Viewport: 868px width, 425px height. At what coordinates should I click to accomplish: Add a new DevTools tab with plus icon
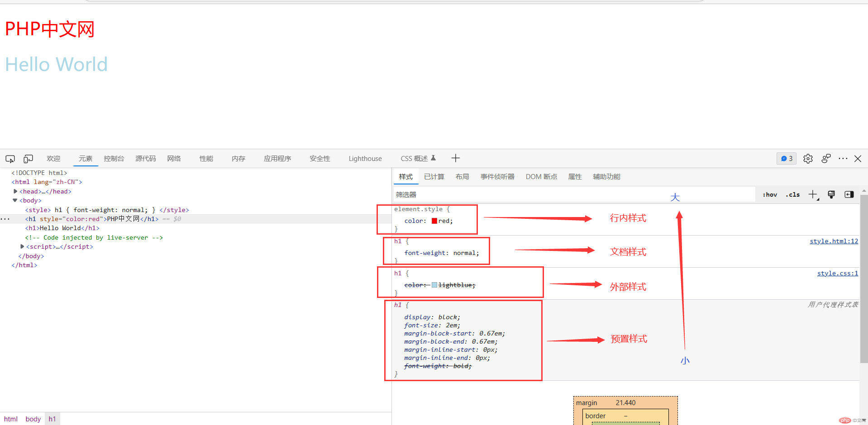(x=456, y=158)
